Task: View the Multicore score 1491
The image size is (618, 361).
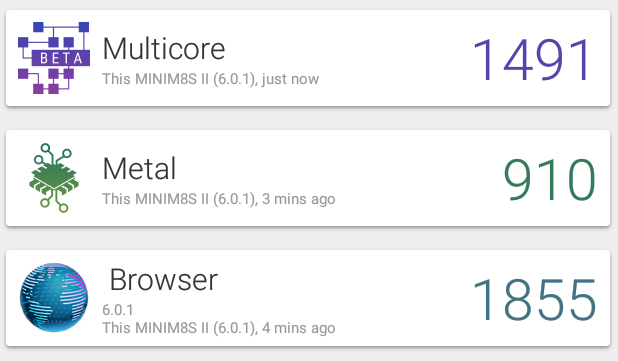Action: pyautogui.click(x=532, y=59)
